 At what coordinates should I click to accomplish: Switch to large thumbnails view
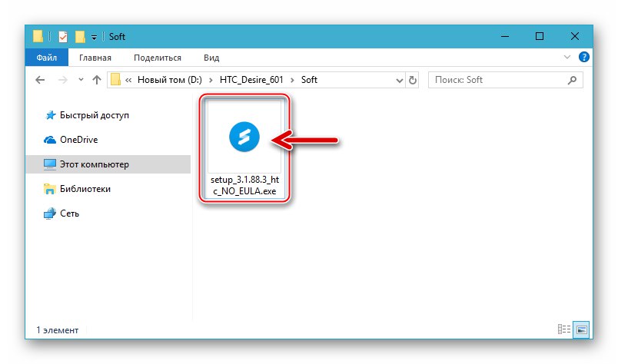click(x=582, y=329)
